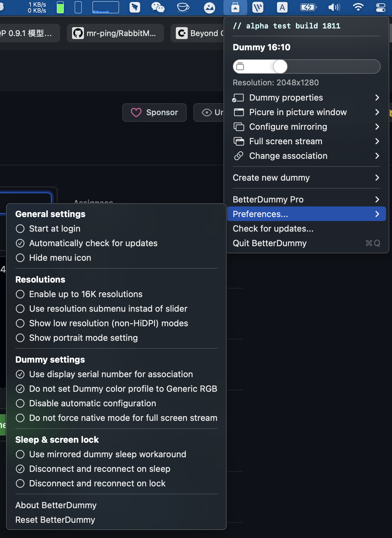Enable up to 16K resolutions
The height and width of the screenshot is (538, 392).
(x=20, y=294)
